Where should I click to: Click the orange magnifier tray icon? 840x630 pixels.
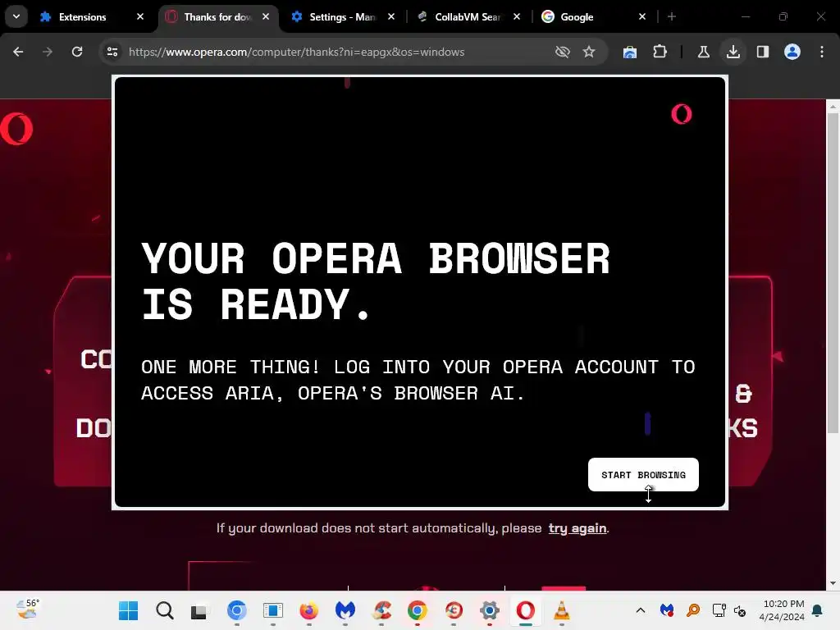692,610
